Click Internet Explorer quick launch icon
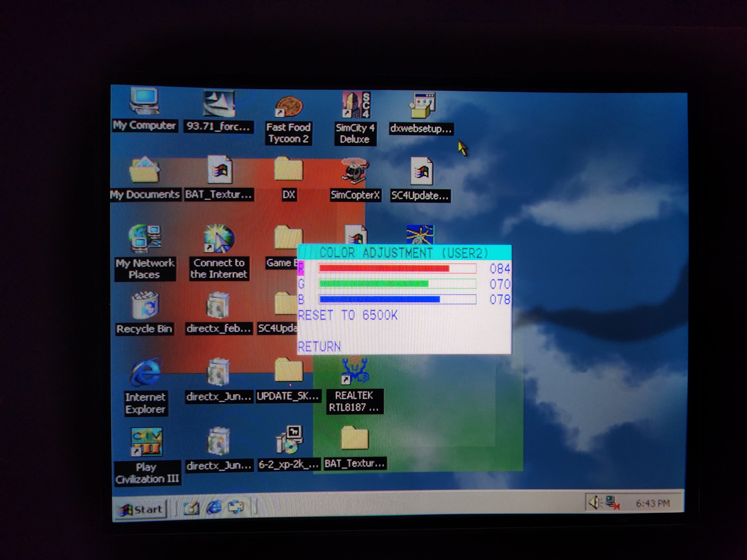Viewport: 747px width, 560px height. click(x=214, y=508)
